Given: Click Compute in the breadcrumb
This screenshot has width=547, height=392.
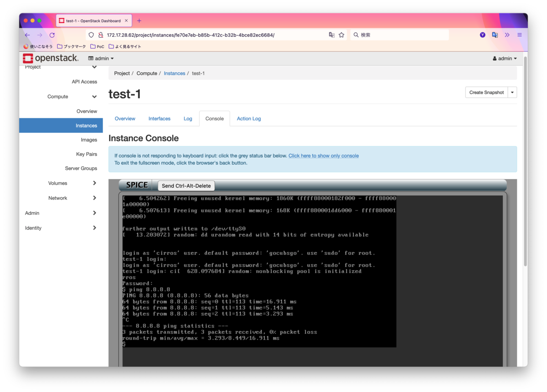Looking at the screenshot, I should point(147,73).
